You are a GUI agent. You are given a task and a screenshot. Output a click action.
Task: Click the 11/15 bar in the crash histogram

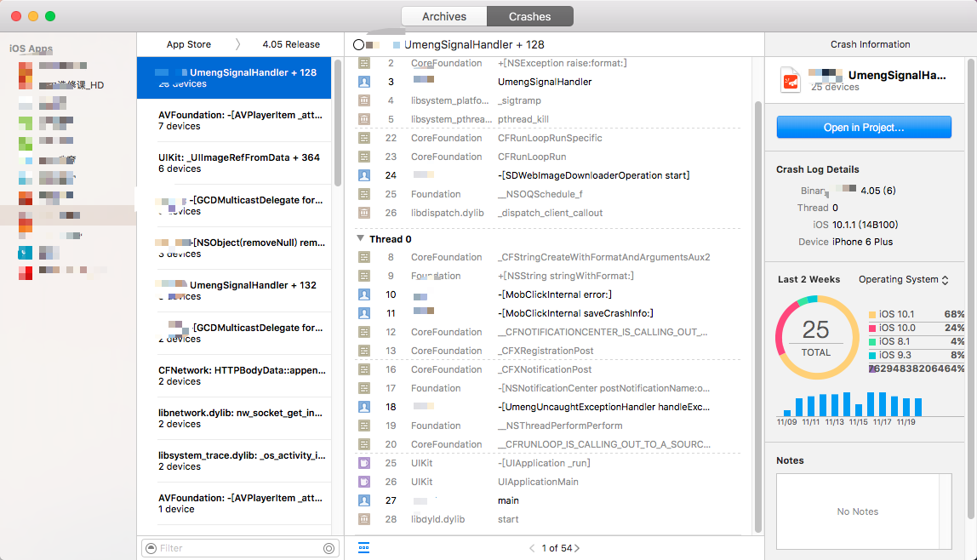[859, 410]
